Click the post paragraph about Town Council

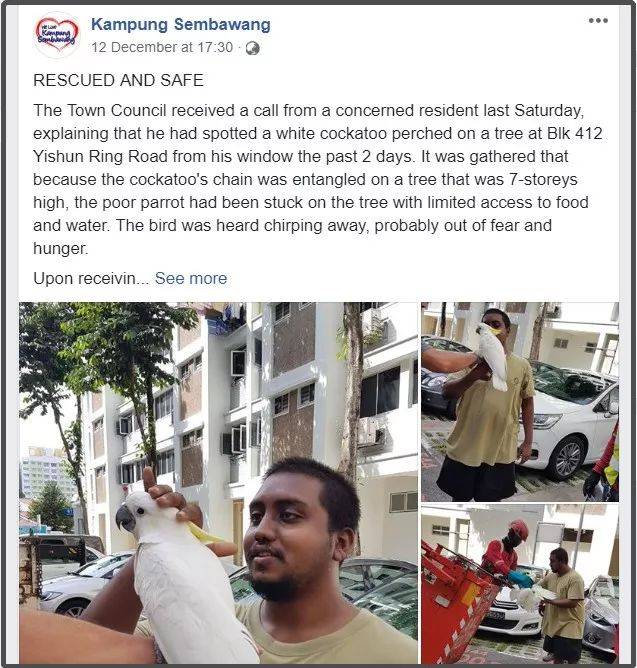pyautogui.click(x=317, y=179)
